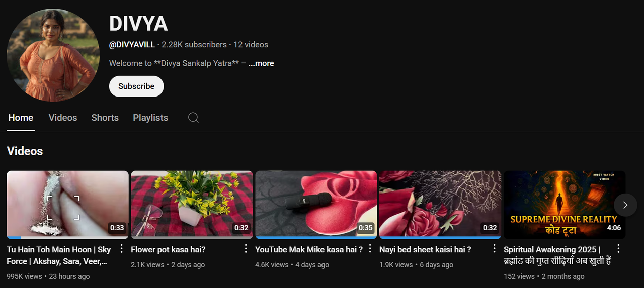This screenshot has width=644, height=288.
Task: Switch to the Shorts tab
Action: coord(105,118)
